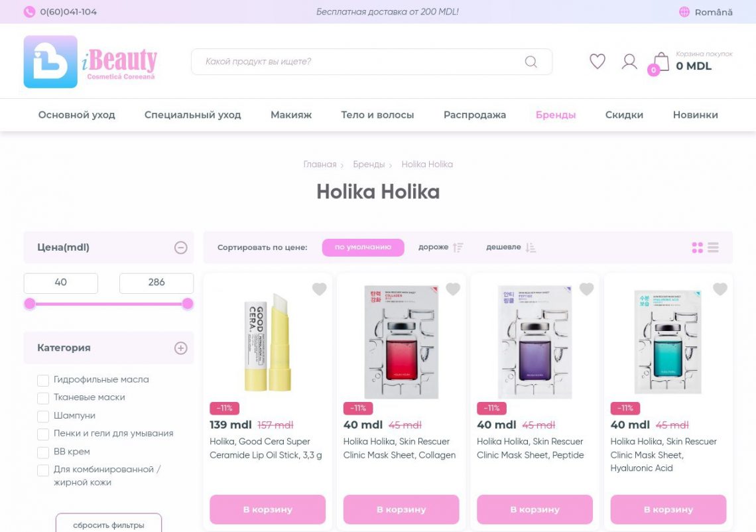
Task: Check the Тканевые маски filter
Action: click(43, 398)
